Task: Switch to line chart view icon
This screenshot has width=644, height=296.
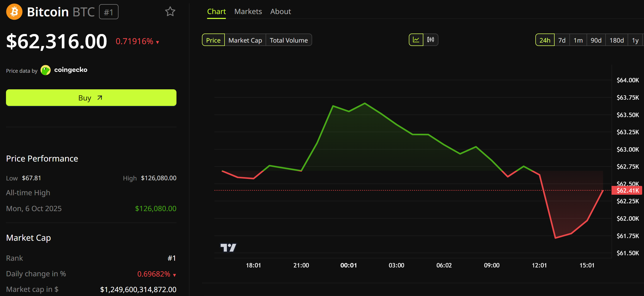Action: click(x=416, y=40)
